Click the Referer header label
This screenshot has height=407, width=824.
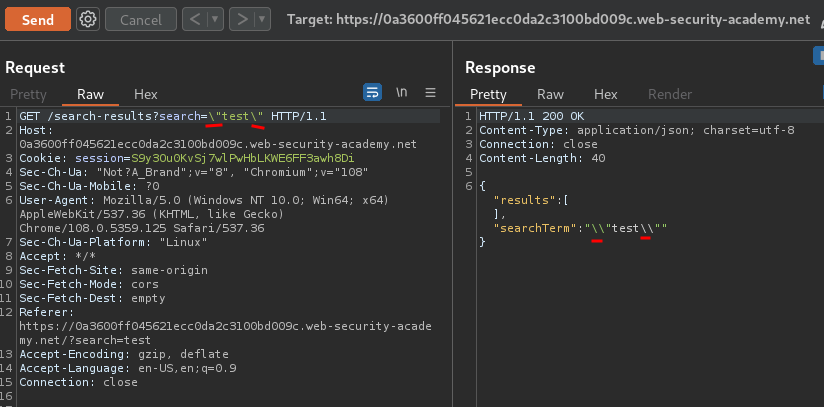pyautogui.click(x=44, y=312)
